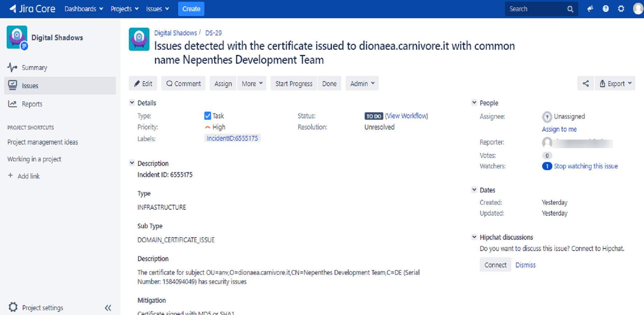Select Issues in the sidebar

60,85
